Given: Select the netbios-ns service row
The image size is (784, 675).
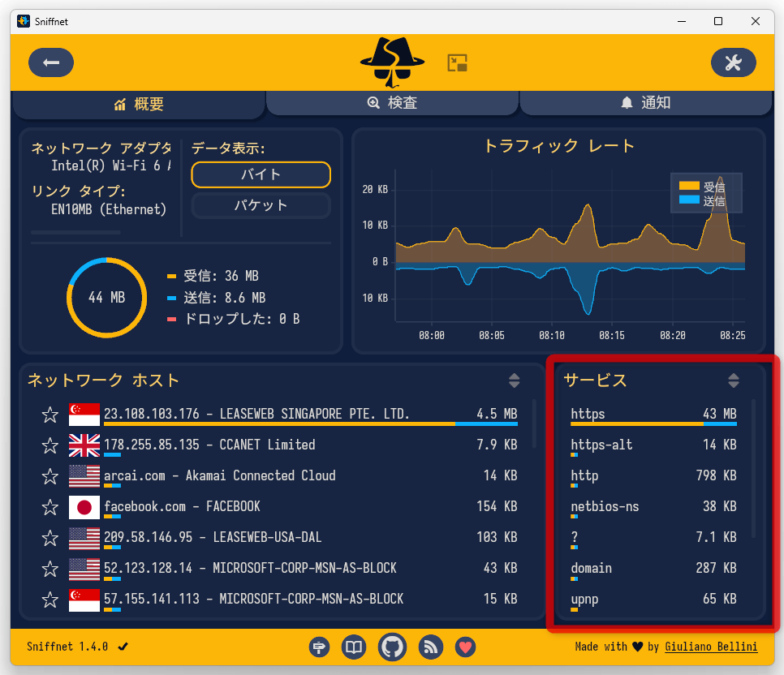Looking at the screenshot, I should (x=653, y=508).
